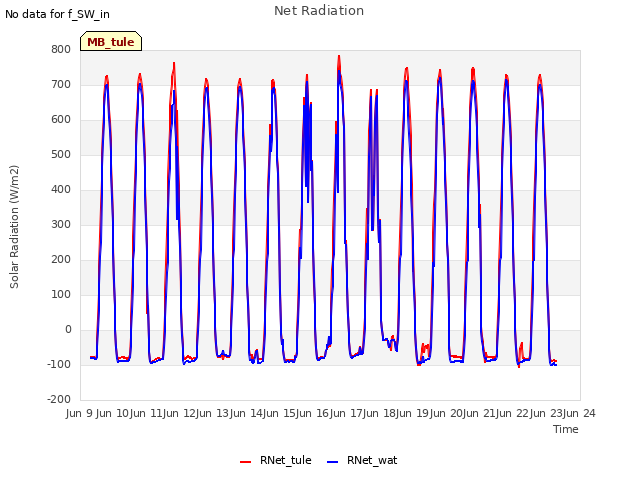640x480 pixels.
Task: Click the 0 y-axis tick label
Action: click(68, 329)
